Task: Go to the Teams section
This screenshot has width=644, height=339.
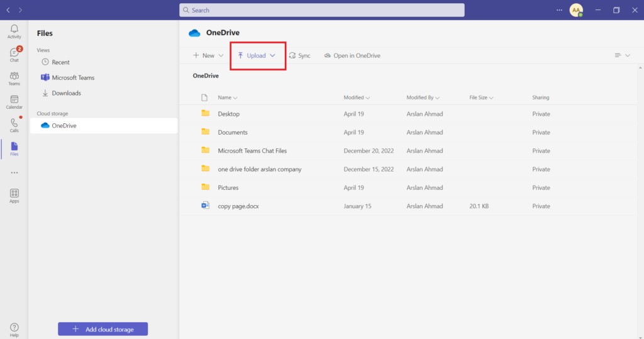Action: click(x=14, y=78)
